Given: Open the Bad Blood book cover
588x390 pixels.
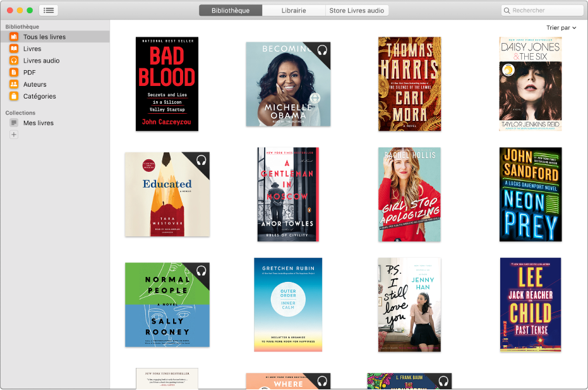Looking at the screenshot, I should pyautogui.click(x=167, y=83).
